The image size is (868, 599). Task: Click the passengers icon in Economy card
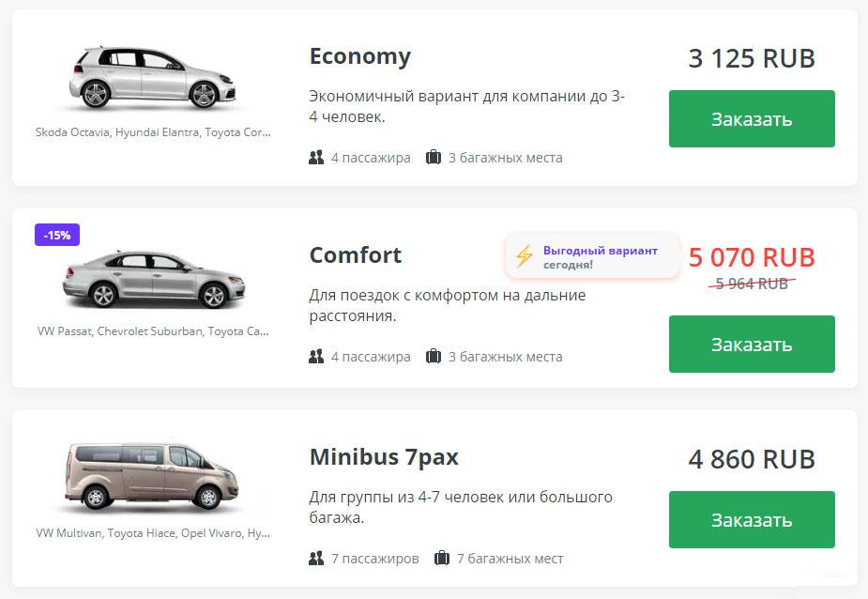(x=316, y=158)
